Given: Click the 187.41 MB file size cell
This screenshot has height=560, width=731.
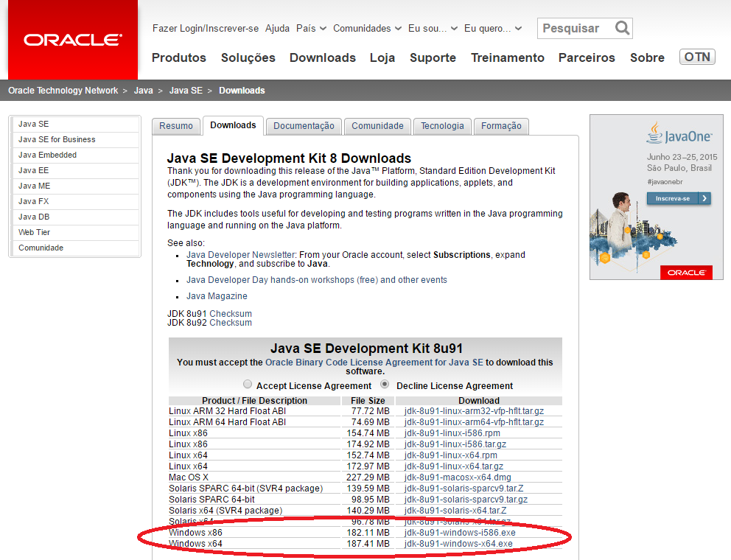Looking at the screenshot, I should click(368, 544).
